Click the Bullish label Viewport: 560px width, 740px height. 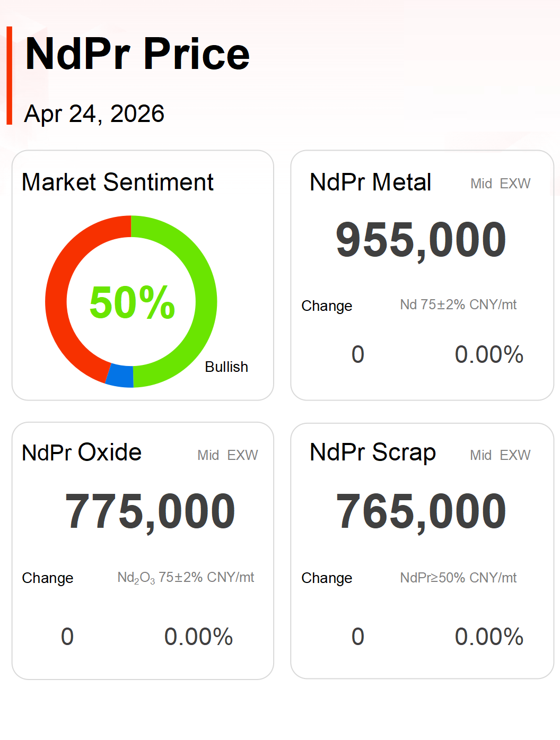point(226,367)
